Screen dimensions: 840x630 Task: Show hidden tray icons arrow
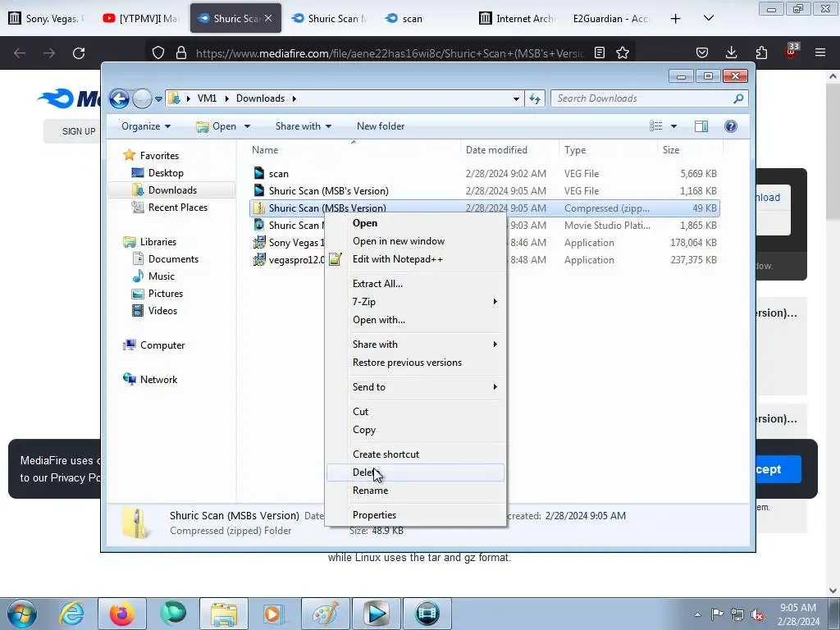coord(697,614)
